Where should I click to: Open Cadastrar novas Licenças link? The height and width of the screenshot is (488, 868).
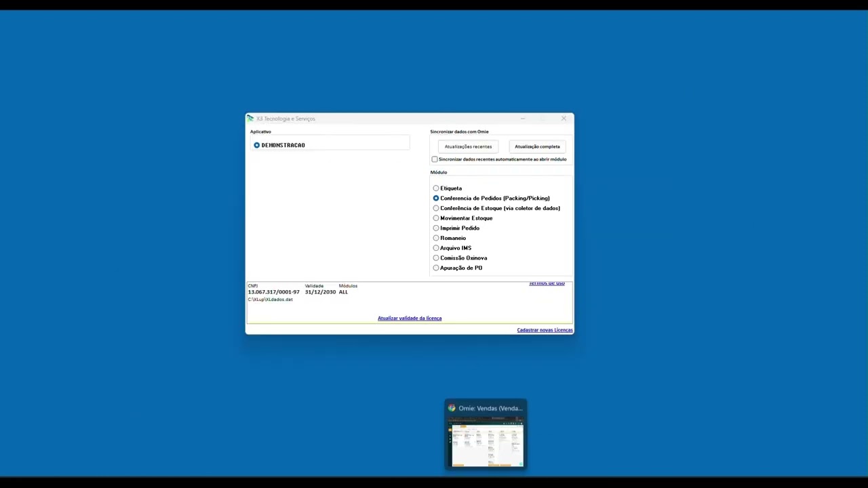coord(545,330)
